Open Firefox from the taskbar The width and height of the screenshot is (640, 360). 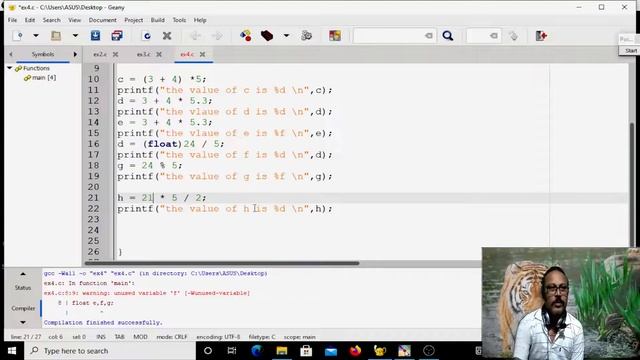tap(355, 351)
